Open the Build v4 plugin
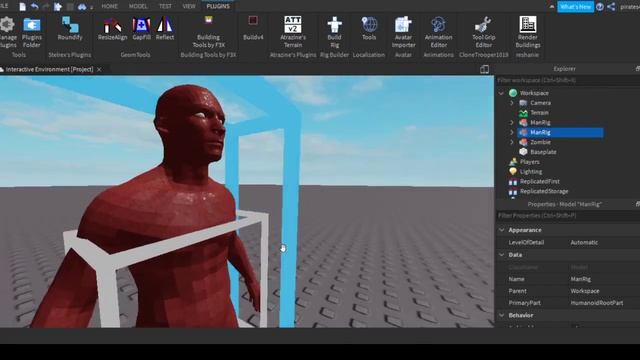This screenshot has height=360, width=640. pyautogui.click(x=253, y=28)
